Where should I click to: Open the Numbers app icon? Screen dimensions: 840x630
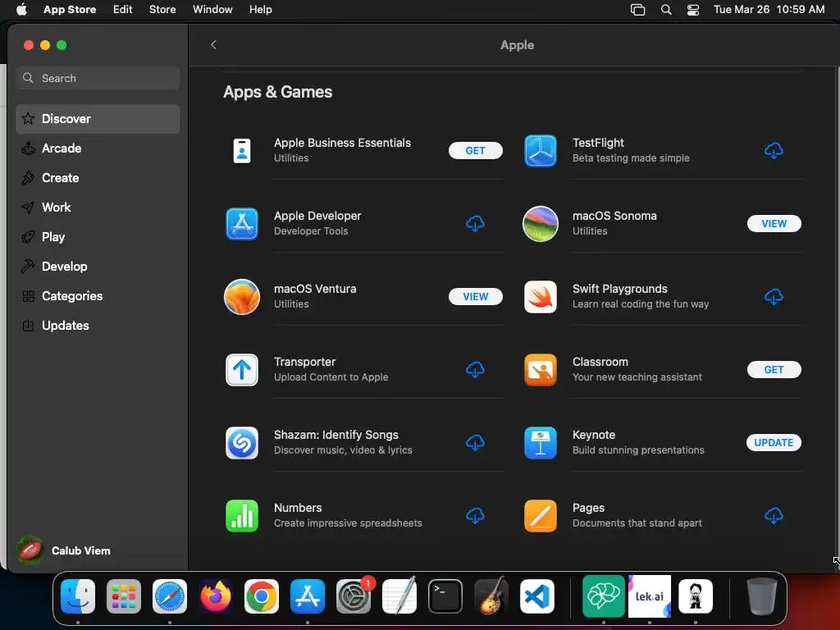(242, 515)
